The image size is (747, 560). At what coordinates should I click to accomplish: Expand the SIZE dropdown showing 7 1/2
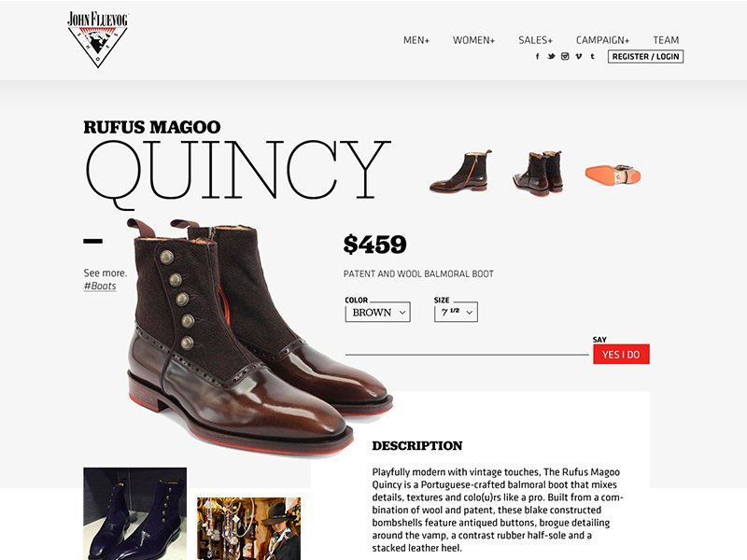click(x=456, y=313)
